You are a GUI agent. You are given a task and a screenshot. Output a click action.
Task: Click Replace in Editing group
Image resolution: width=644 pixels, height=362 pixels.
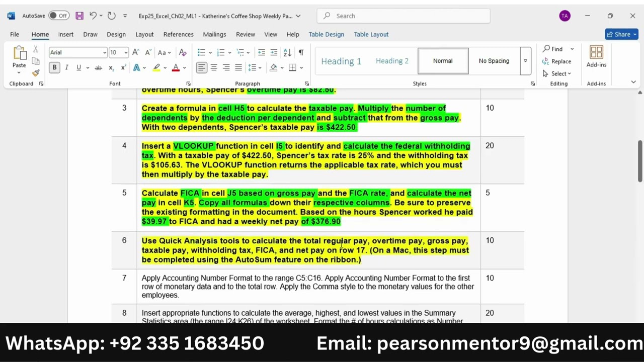[556, 61]
